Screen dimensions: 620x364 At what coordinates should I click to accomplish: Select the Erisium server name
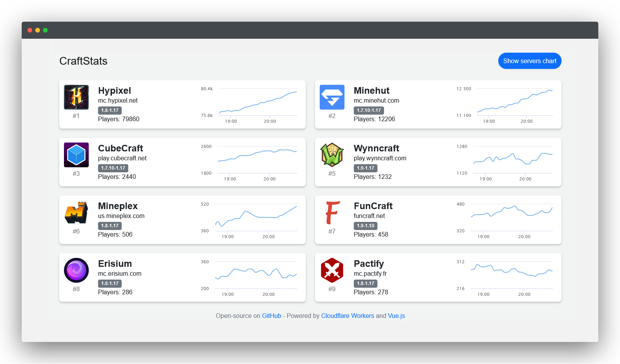coord(115,264)
